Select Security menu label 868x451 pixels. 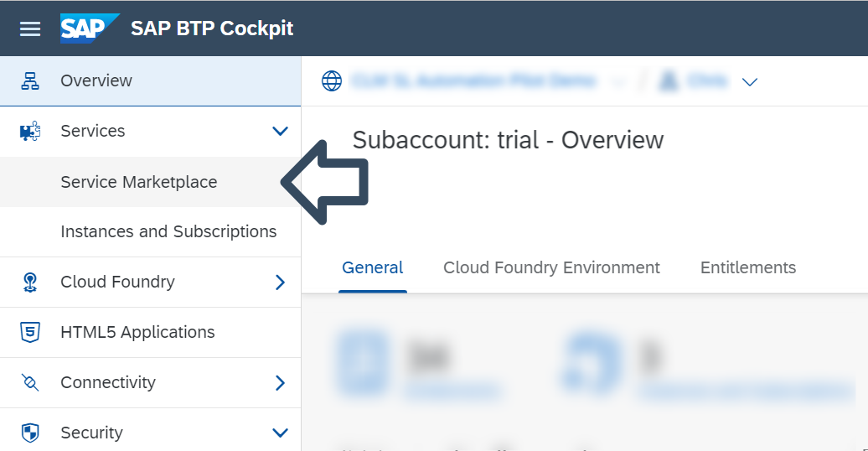tap(92, 433)
